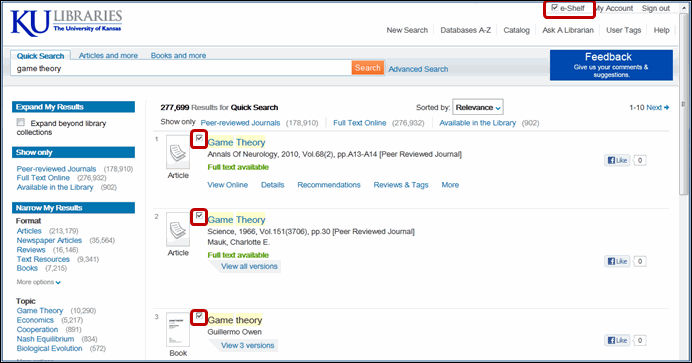Open View Online tab of result 1

[x=228, y=185]
